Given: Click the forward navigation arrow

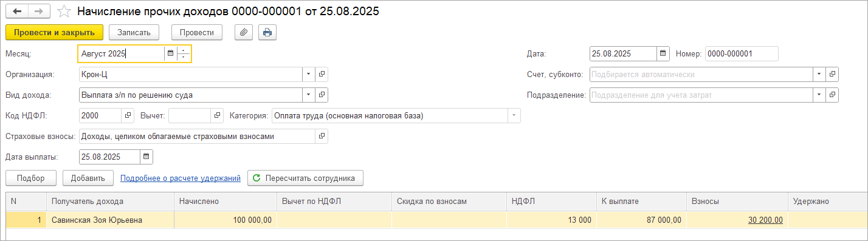Looking at the screenshot, I should (x=39, y=12).
